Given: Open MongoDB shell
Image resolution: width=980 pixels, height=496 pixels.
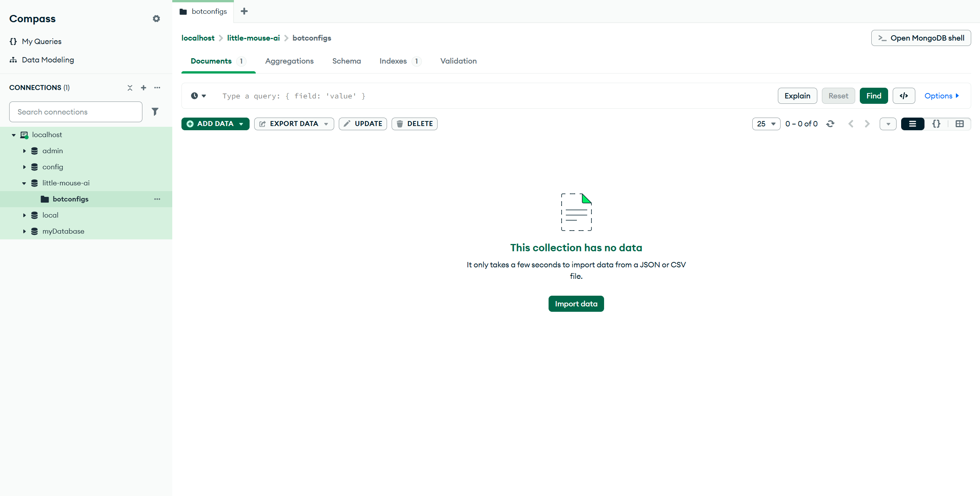Looking at the screenshot, I should point(921,38).
